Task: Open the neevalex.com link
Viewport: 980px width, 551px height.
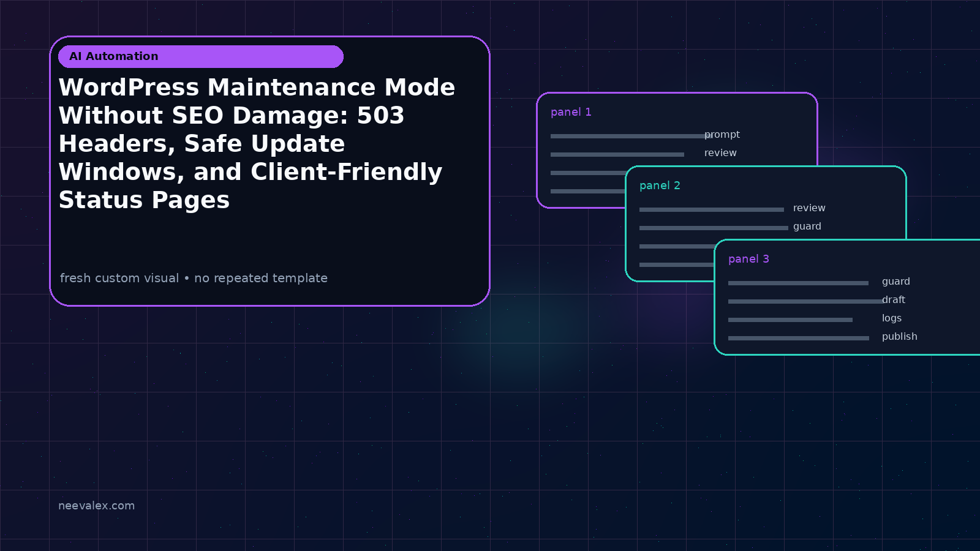Action: [96, 506]
